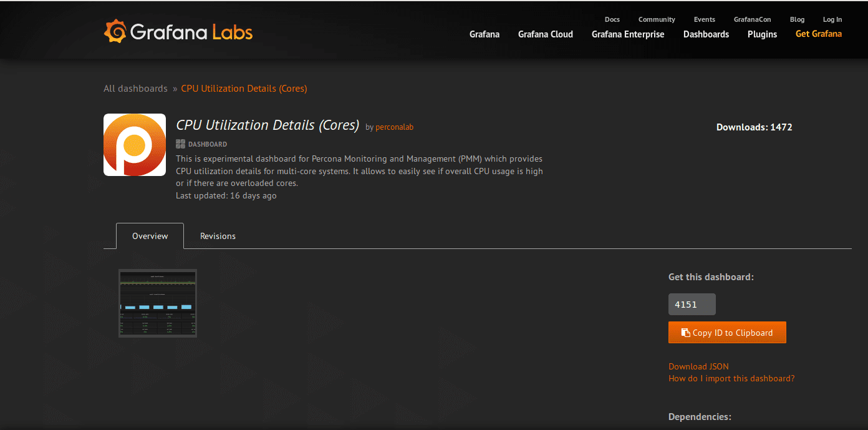
Task: Click the clipboard icon in Copy ID button
Action: (x=686, y=333)
